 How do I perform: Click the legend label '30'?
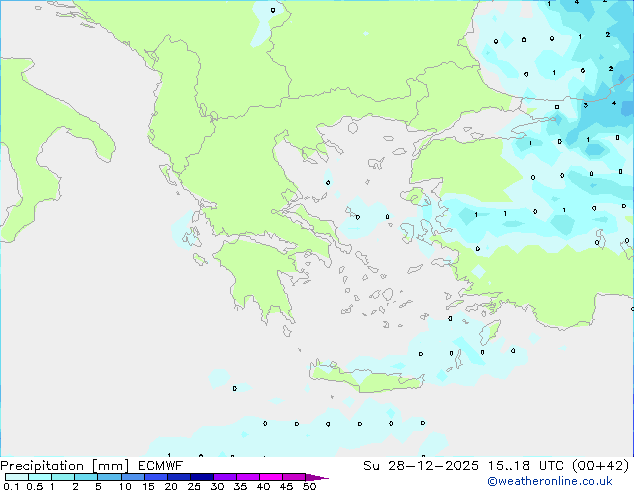(x=217, y=486)
